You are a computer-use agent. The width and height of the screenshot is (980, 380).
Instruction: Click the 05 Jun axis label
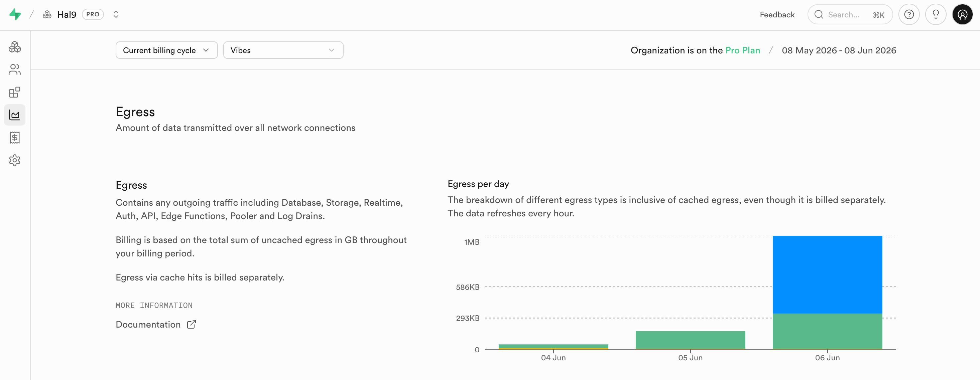click(690, 358)
